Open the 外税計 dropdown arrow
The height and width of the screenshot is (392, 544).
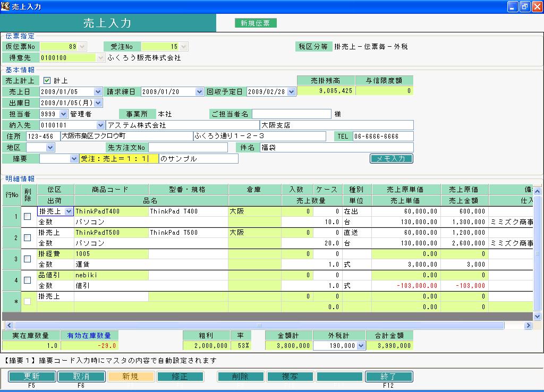pyautogui.click(x=361, y=345)
